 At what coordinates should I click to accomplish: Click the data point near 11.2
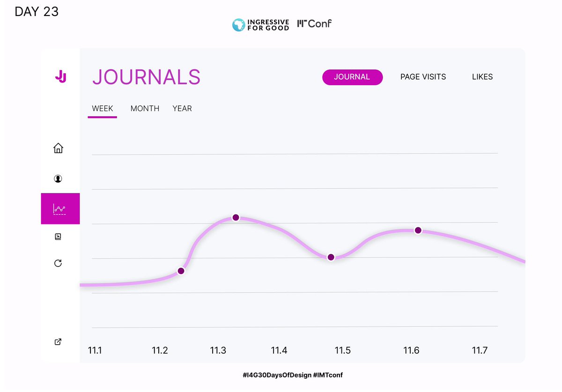click(x=181, y=271)
